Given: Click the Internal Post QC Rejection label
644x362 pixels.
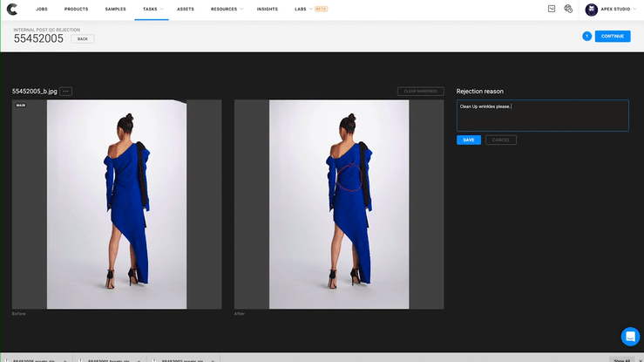Looking at the screenshot, I should pos(47,30).
